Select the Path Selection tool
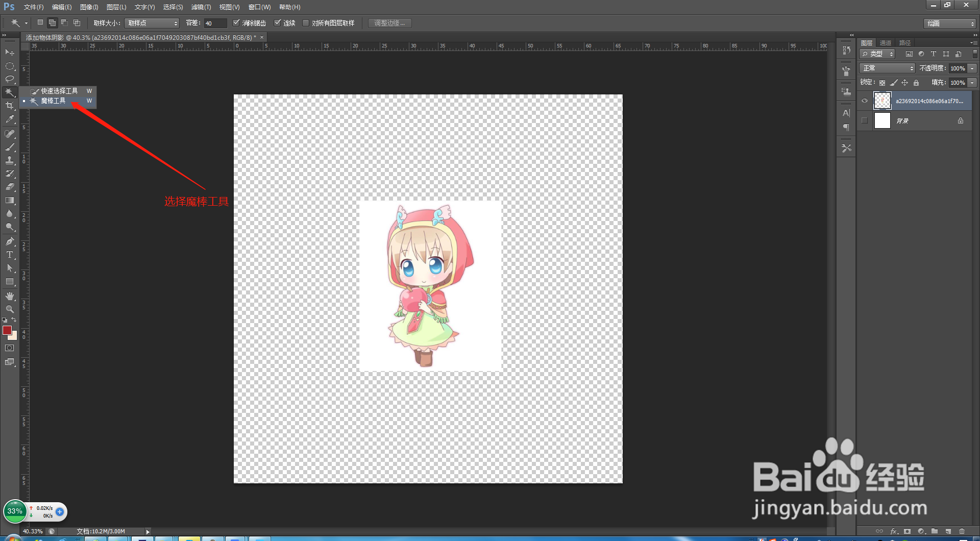The height and width of the screenshot is (541, 980). 10,268
